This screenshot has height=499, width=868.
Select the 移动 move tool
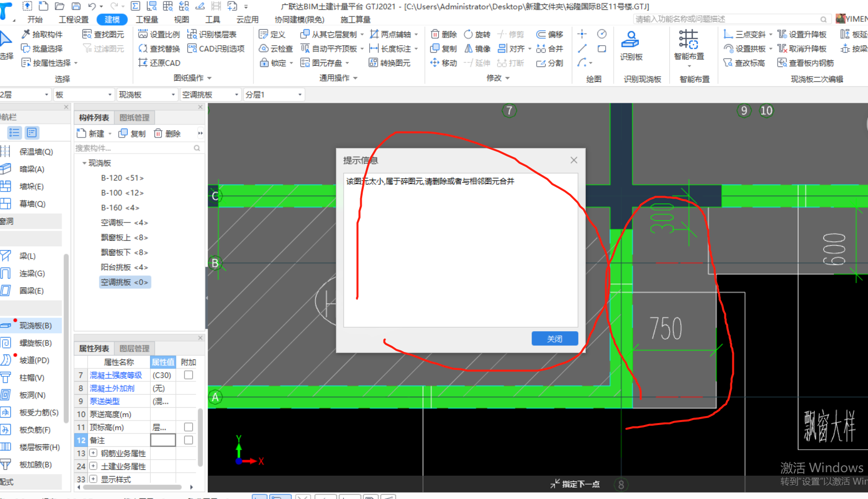[x=444, y=63]
